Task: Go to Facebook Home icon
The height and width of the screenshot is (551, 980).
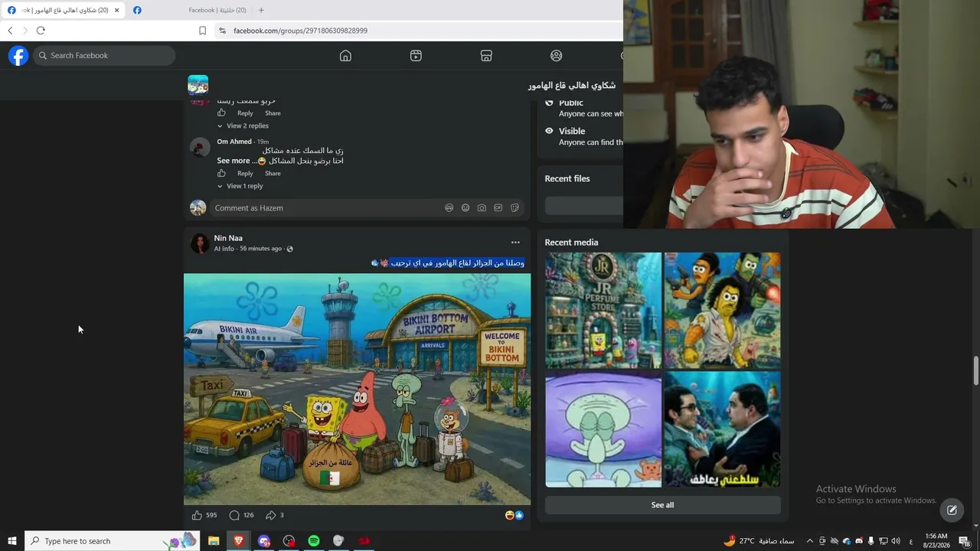Action: click(345, 56)
